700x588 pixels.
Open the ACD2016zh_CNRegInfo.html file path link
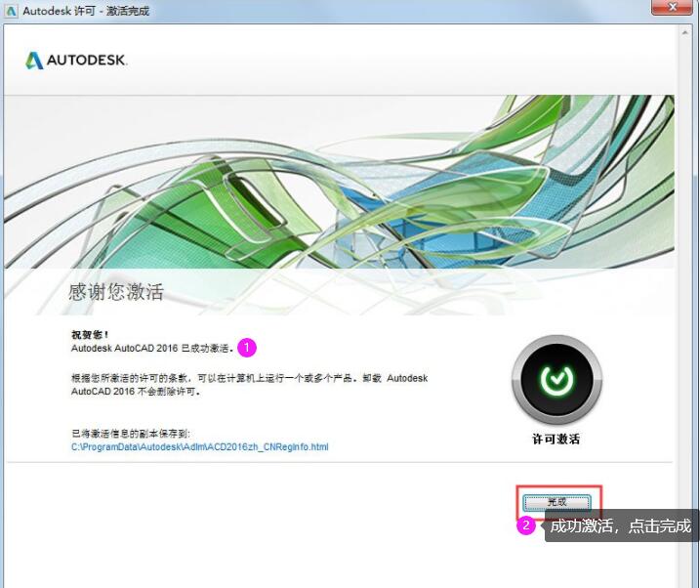click(x=199, y=447)
